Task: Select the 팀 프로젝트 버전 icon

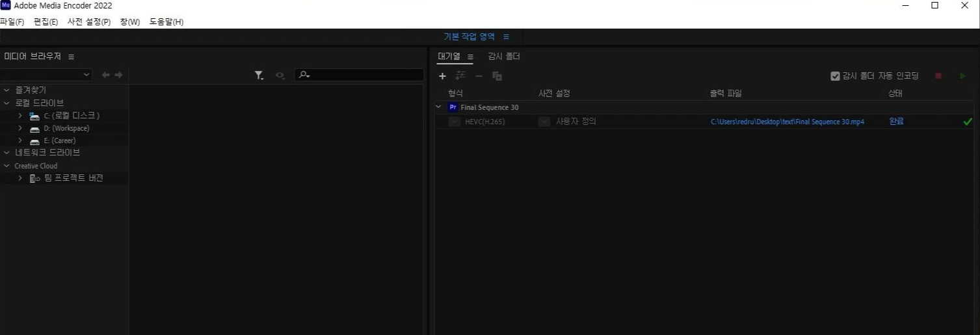Action: click(x=35, y=178)
